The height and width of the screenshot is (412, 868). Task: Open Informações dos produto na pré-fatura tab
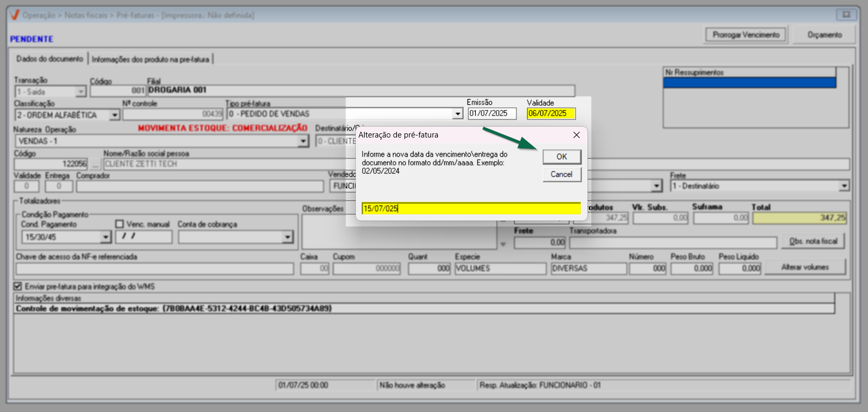point(151,59)
